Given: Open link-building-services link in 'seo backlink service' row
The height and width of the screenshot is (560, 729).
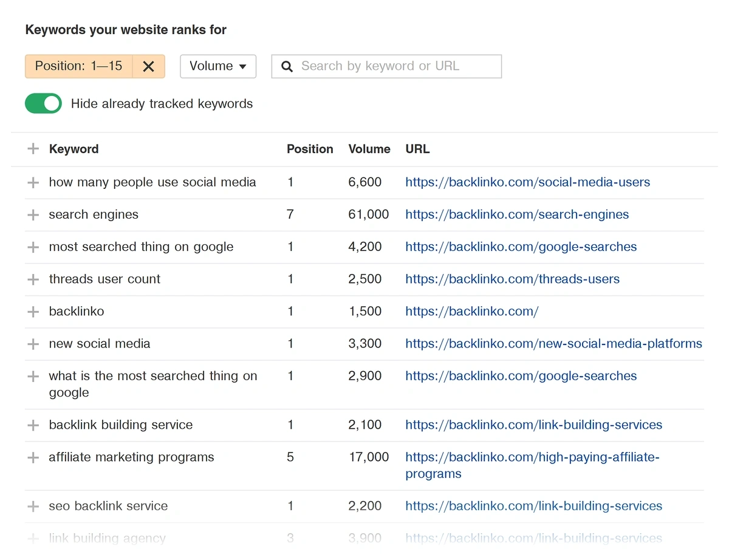Looking at the screenshot, I should pyautogui.click(x=533, y=506).
